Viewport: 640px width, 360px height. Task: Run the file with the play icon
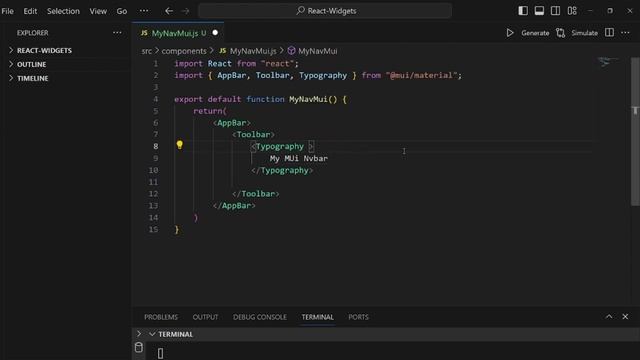click(x=510, y=33)
